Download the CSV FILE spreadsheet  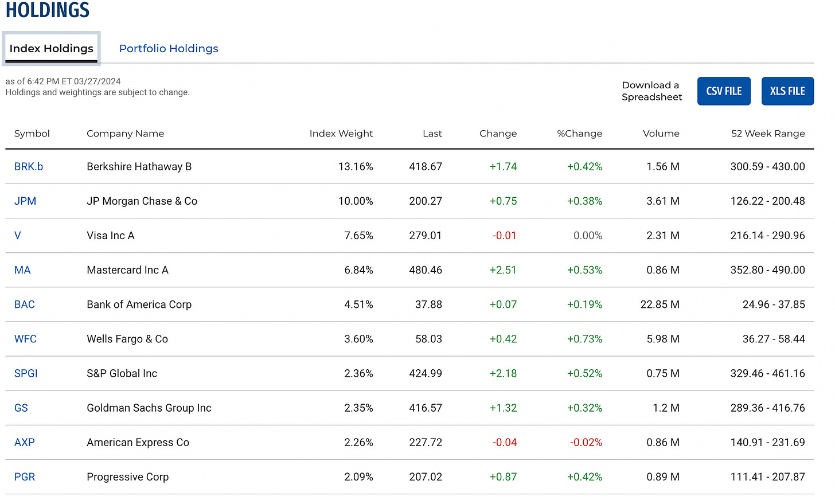tap(724, 91)
